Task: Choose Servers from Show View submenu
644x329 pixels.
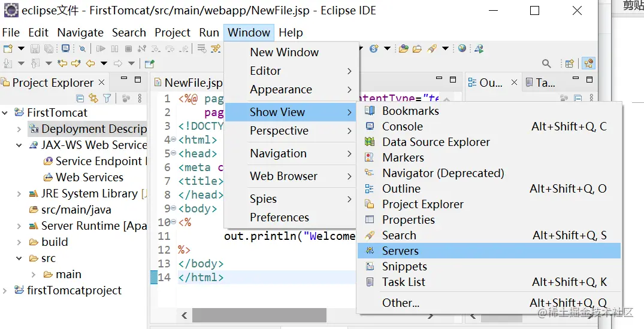Action: coord(489,251)
